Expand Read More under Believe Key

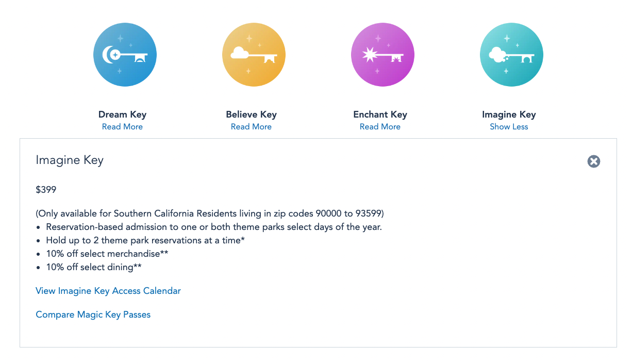(x=251, y=127)
